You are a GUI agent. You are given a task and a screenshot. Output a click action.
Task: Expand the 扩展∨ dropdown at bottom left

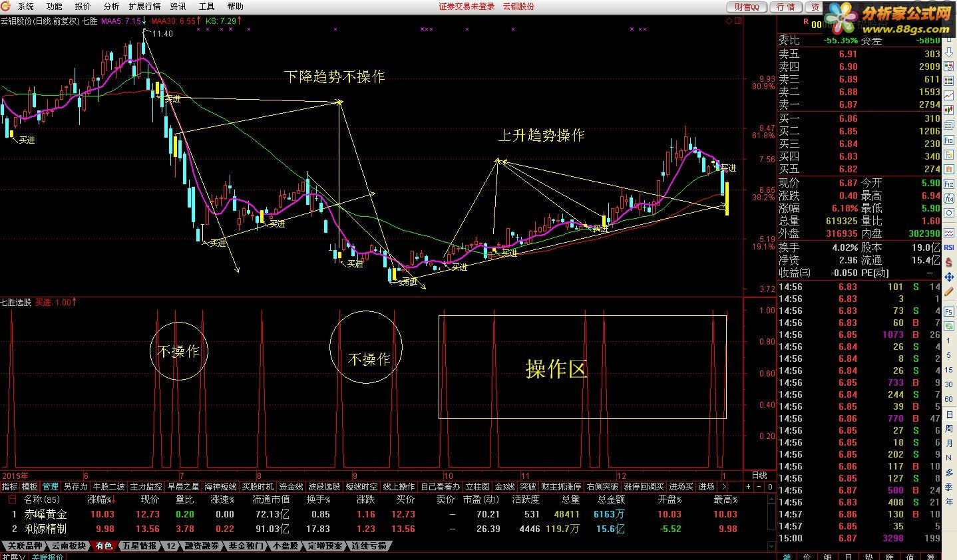13,556
